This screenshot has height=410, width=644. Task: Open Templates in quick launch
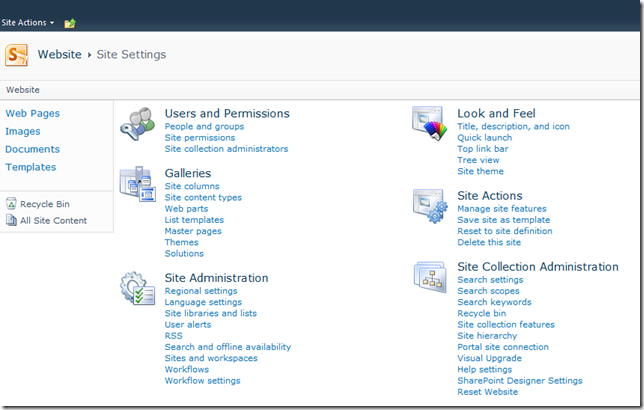(x=31, y=167)
